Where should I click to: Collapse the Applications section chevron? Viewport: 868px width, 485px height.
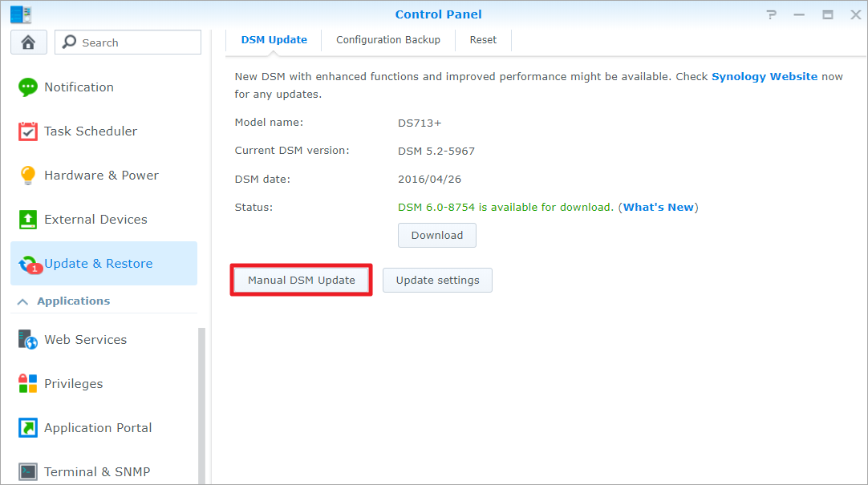tap(22, 301)
